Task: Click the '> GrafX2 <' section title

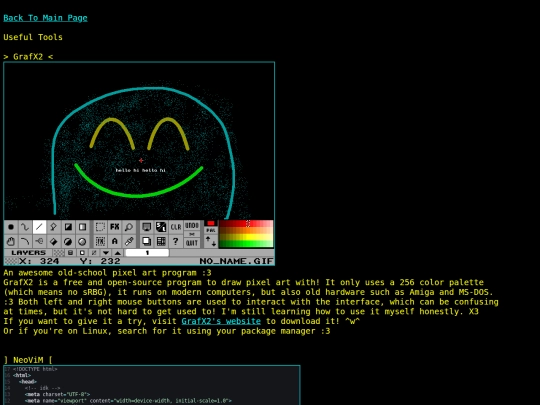Action: pos(28,57)
